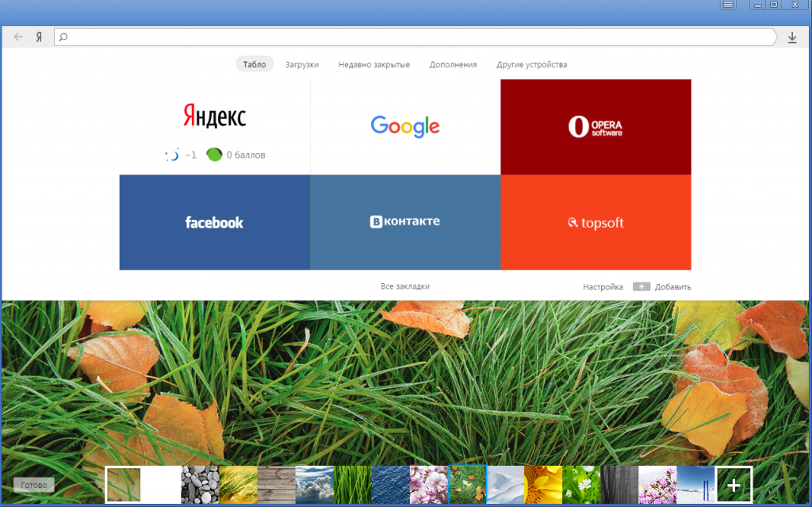This screenshot has width=812, height=507.
Task: Click the Yandex 'Я' home icon
Action: pyautogui.click(x=38, y=37)
